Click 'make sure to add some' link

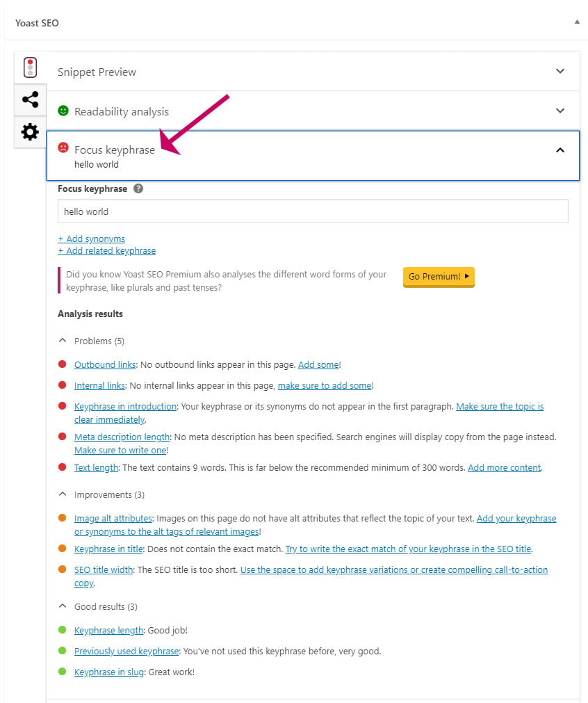325,386
